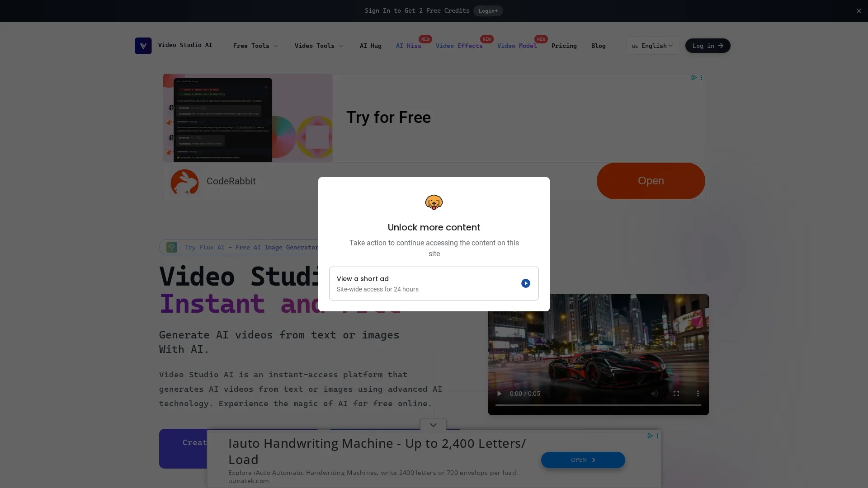The image size is (868, 488).
Task: Click the CodeRabbit ad preview image
Action: (x=248, y=118)
